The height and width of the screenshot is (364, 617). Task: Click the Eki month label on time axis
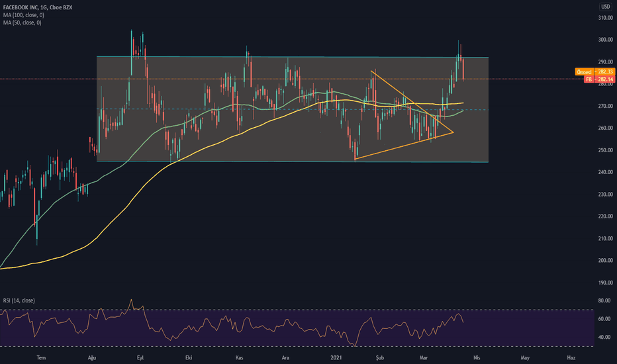point(189,357)
